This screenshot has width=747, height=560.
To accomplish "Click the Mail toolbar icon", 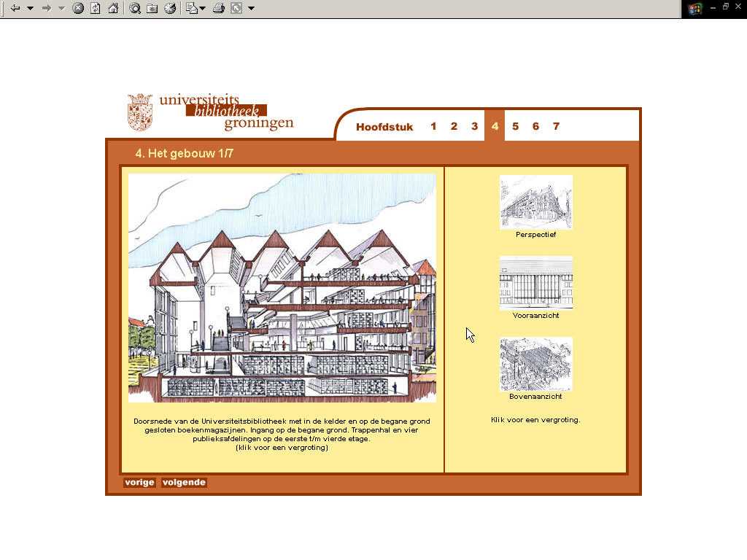I will pyautogui.click(x=192, y=8).
